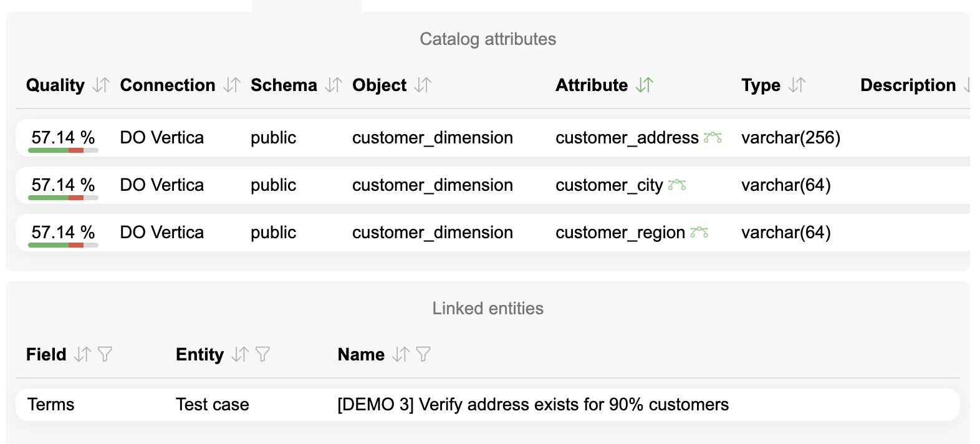Toggle the green Attribute sort icon
Viewport: 980px width, 444px height.
point(645,85)
